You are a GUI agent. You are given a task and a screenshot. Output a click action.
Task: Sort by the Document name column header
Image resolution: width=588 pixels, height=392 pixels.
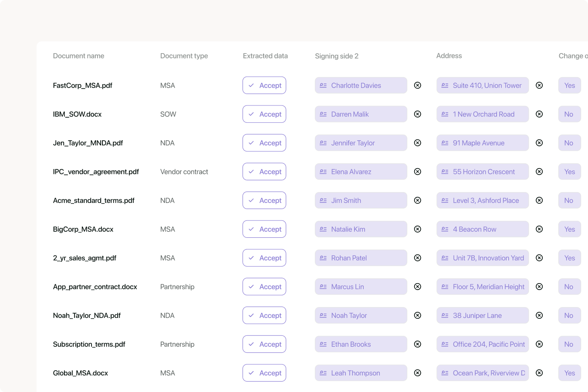point(78,56)
